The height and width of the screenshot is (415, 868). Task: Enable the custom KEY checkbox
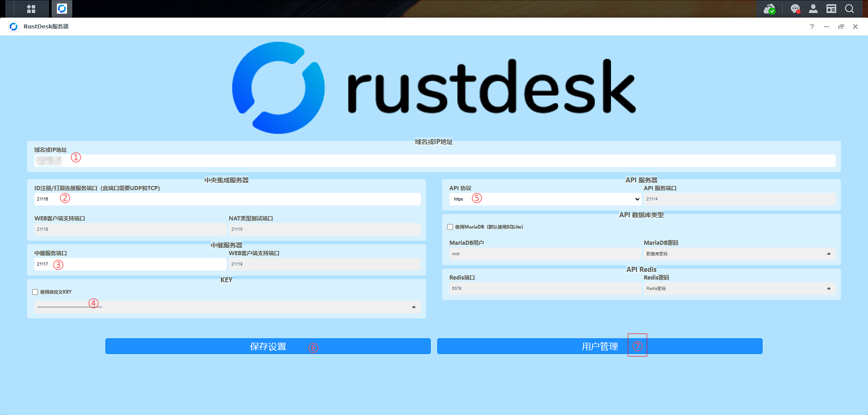35,292
